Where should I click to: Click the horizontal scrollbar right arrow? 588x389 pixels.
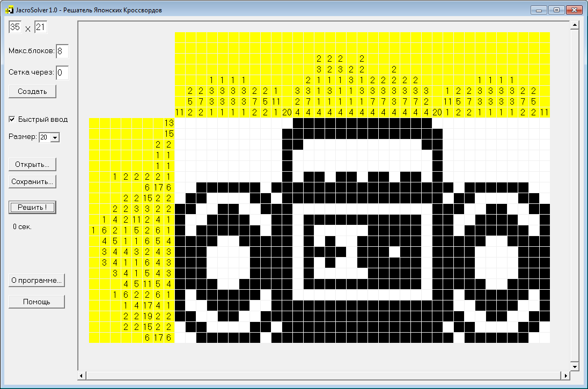(565, 375)
